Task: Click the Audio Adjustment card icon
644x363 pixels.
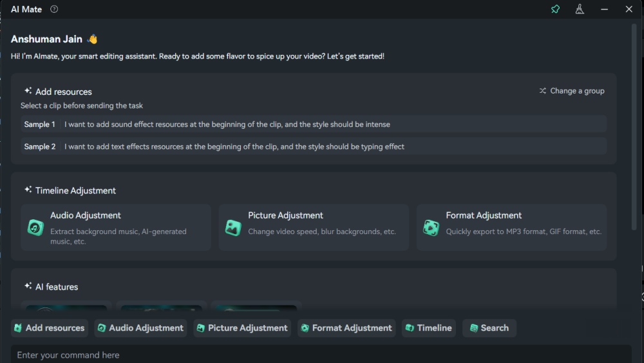Action: tap(35, 228)
